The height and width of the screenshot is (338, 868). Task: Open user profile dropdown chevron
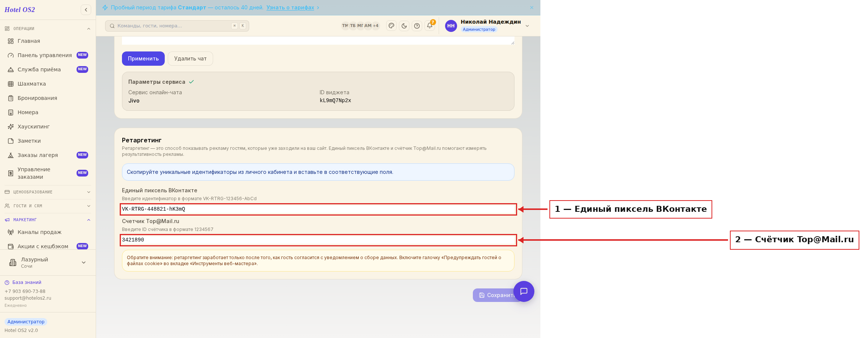pos(527,26)
